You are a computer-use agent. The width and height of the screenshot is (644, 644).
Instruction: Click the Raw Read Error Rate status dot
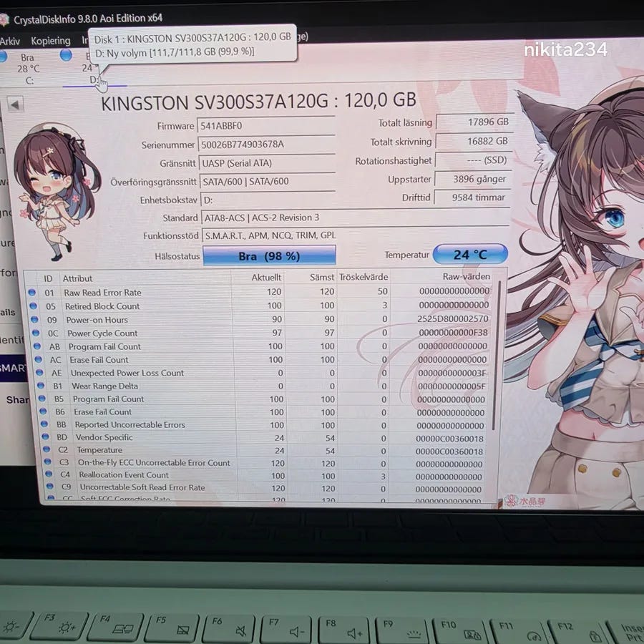pyautogui.click(x=32, y=293)
